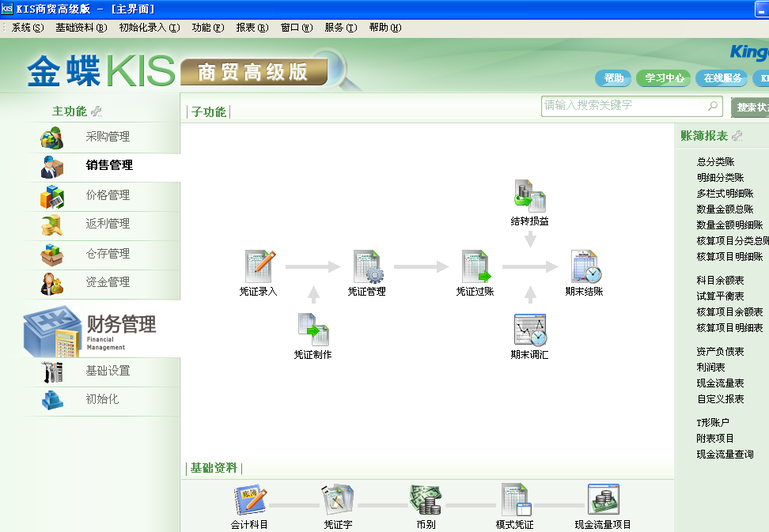769x532 pixels.
Task: Open the 资产负债表 balance sheet link
Action: point(721,351)
